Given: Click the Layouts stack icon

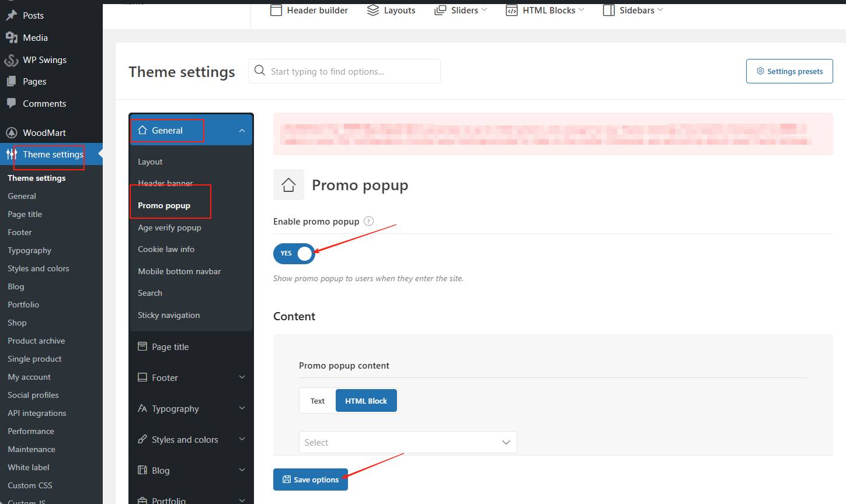Looking at the screenshot, I should pos(372,10).
